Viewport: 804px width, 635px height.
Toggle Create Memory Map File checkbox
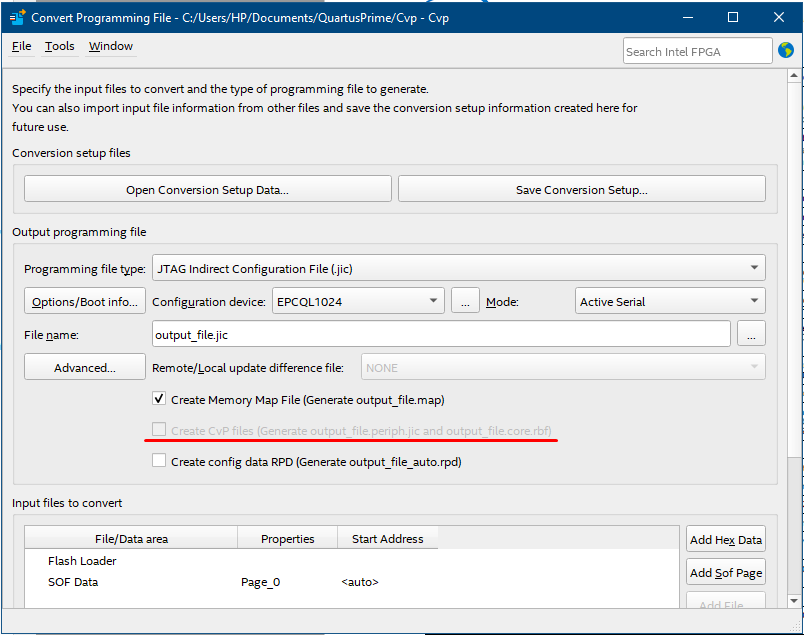pyautogui.click(x=159, y=398)
